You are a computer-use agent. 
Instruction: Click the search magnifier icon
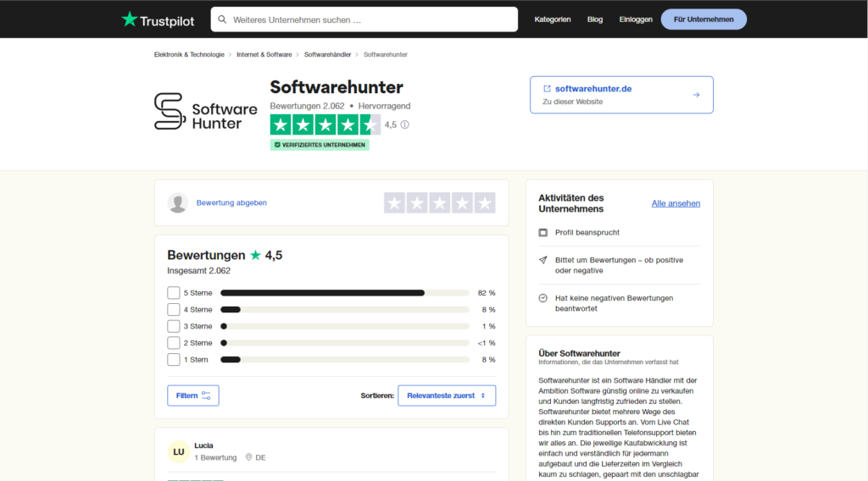[222, 19]
